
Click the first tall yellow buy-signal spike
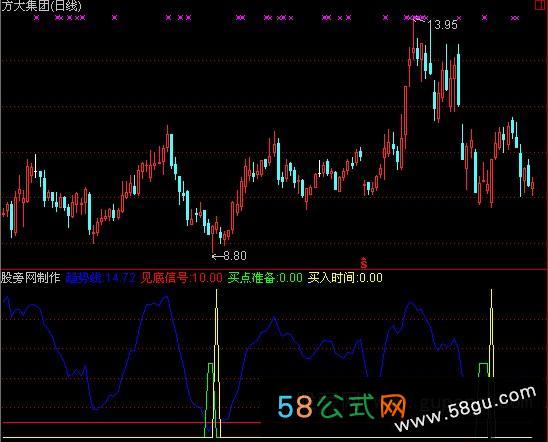pyautogui.click(x=217, y=363)
